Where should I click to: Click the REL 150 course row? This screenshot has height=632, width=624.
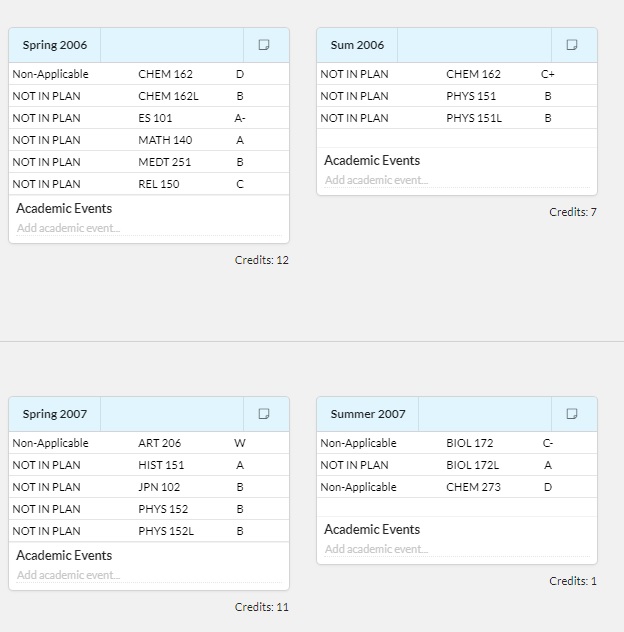[159, 184]
